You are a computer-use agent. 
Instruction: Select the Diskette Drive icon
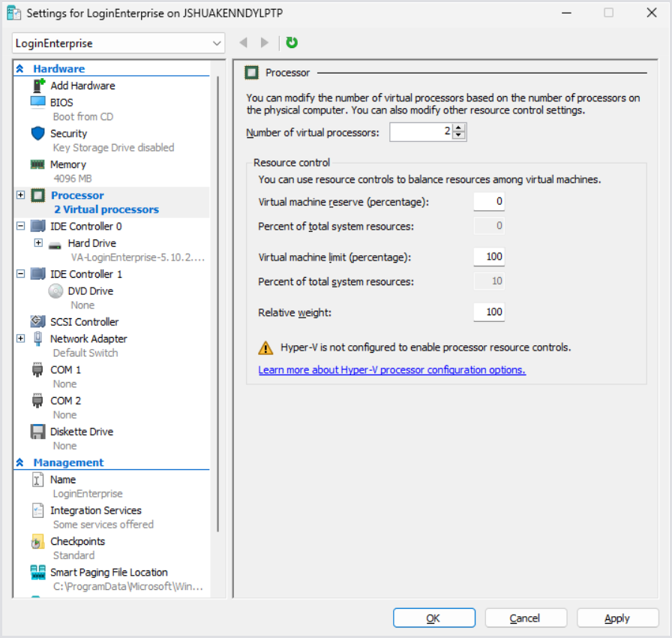[x=37, y=432]
